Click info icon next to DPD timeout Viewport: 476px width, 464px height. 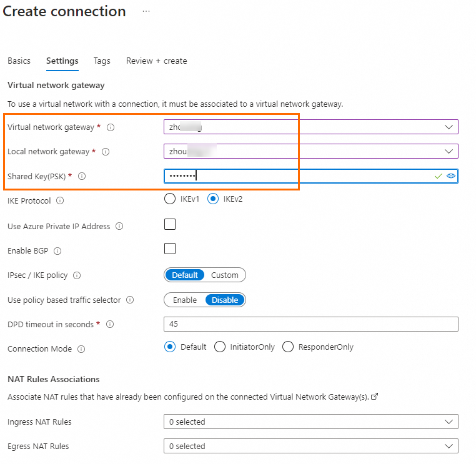110,325
